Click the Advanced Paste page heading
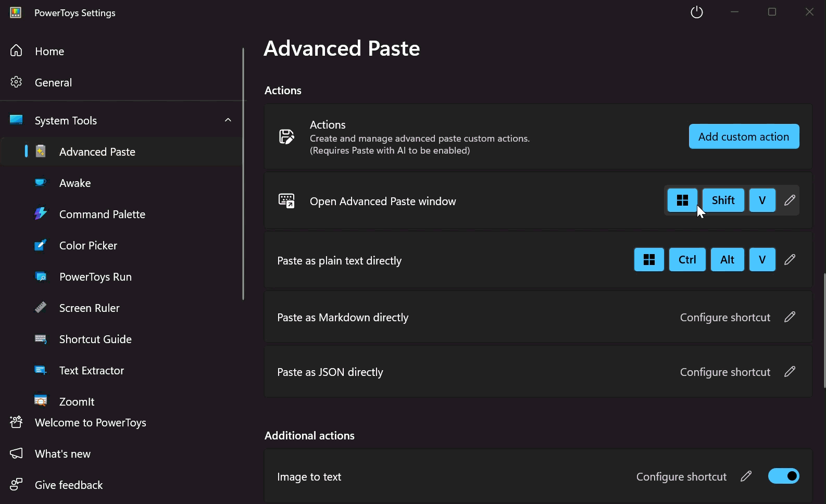 [342, 48]
